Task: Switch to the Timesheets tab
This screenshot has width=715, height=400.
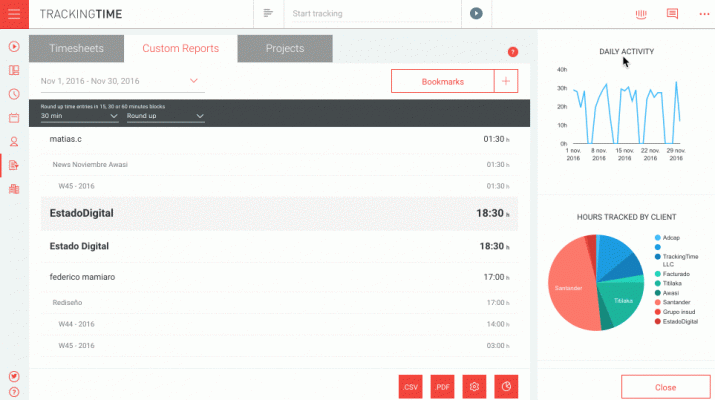Action: [x=76, y=48]
